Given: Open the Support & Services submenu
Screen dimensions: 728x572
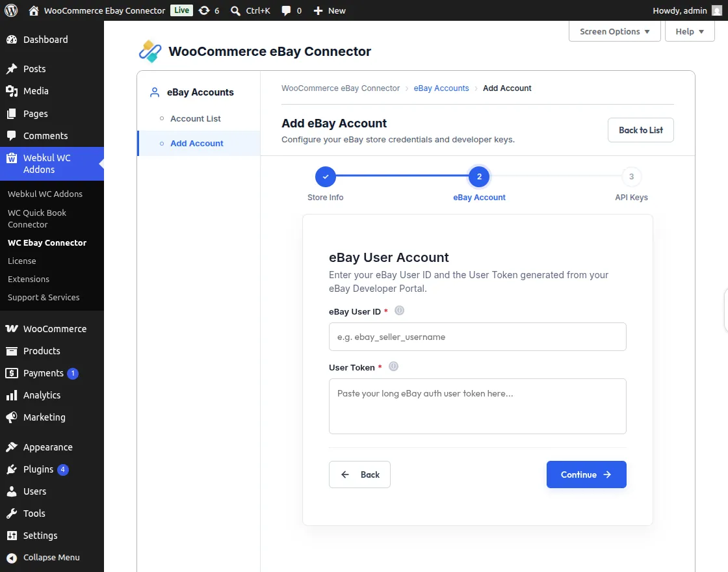Looking at the screenshot, I should pos(44,297).
